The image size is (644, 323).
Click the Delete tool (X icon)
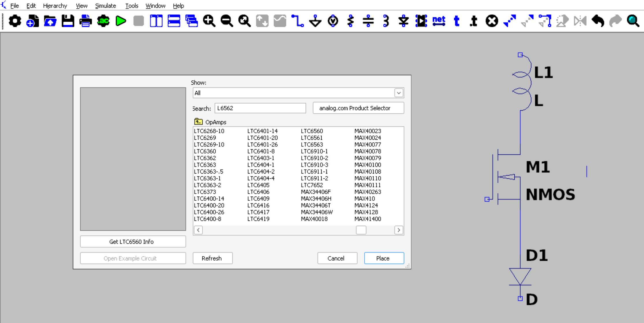click(492, 21)
